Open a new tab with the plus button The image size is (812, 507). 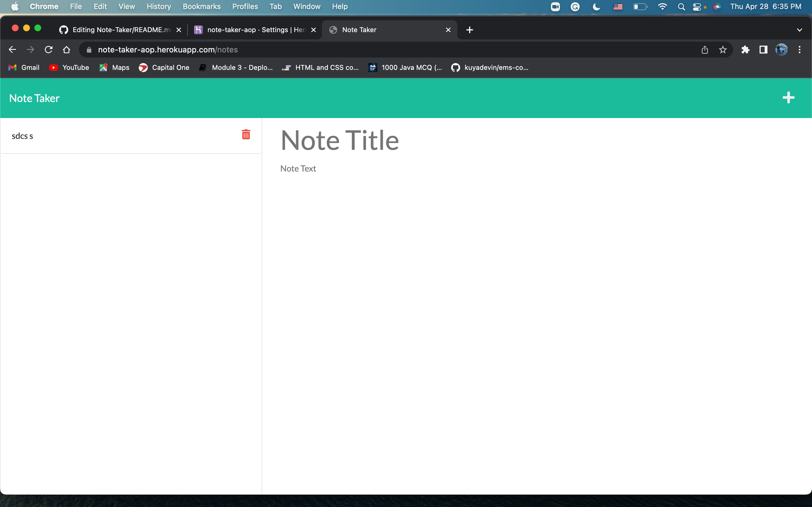tap(469, 30)
